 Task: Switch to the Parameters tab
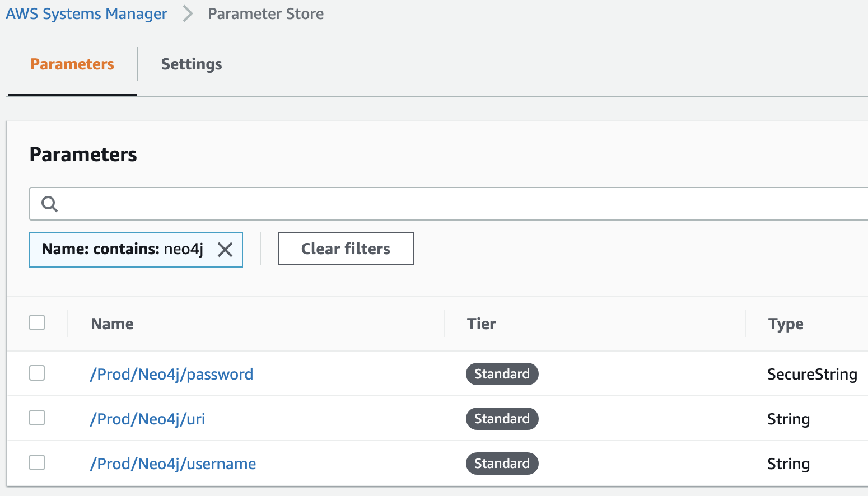tap(72, 64)
